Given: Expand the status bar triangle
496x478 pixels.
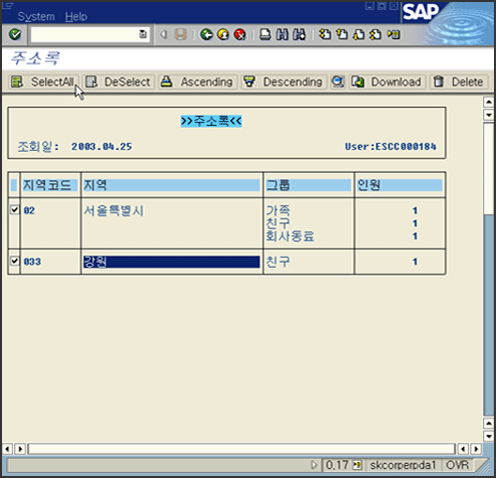Looking at the screenshot, I should pos(313,465).
